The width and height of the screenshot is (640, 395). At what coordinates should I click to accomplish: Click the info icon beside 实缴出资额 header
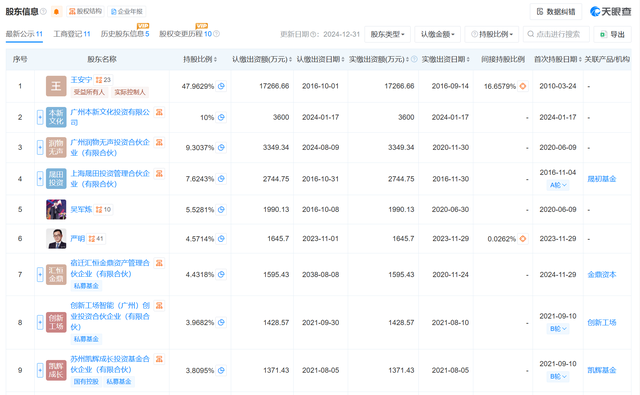414,60
